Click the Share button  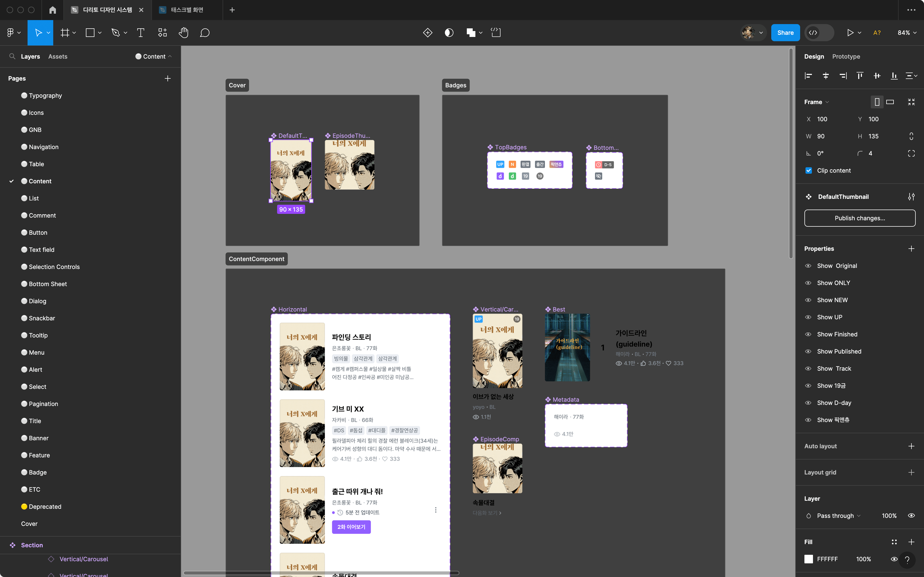pos(785,33)
